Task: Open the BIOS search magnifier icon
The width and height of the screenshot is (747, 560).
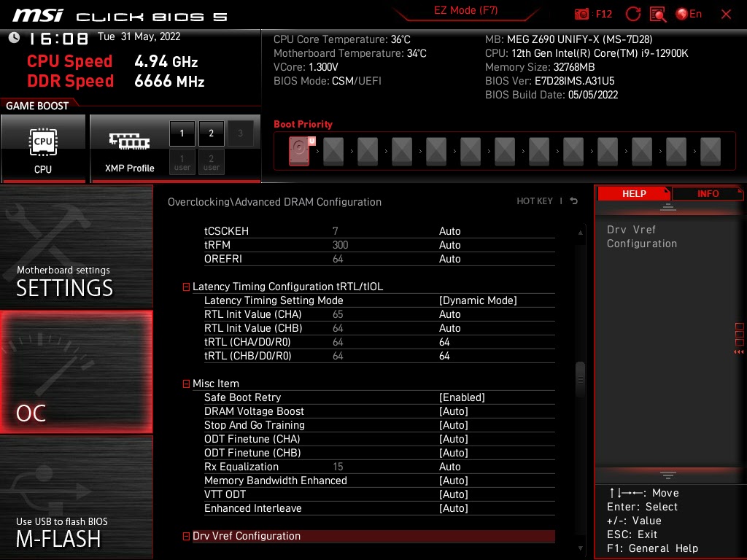Action: pos(658,14)
